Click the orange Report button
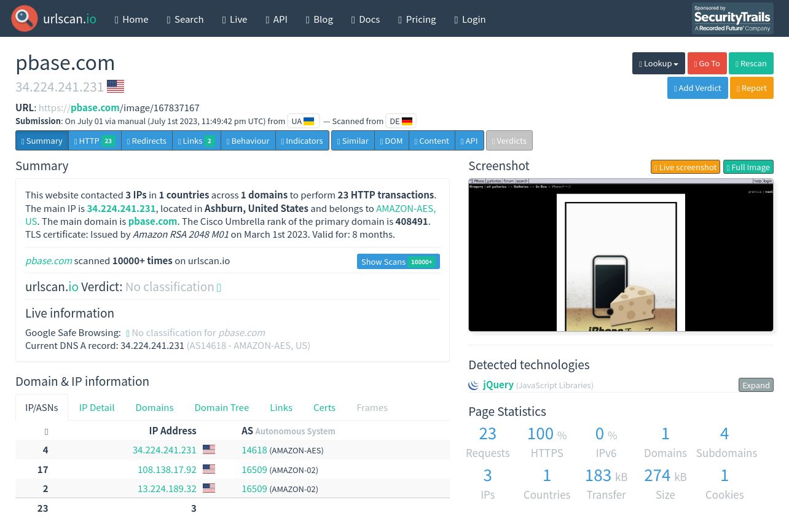 click(x=752, y=88)
